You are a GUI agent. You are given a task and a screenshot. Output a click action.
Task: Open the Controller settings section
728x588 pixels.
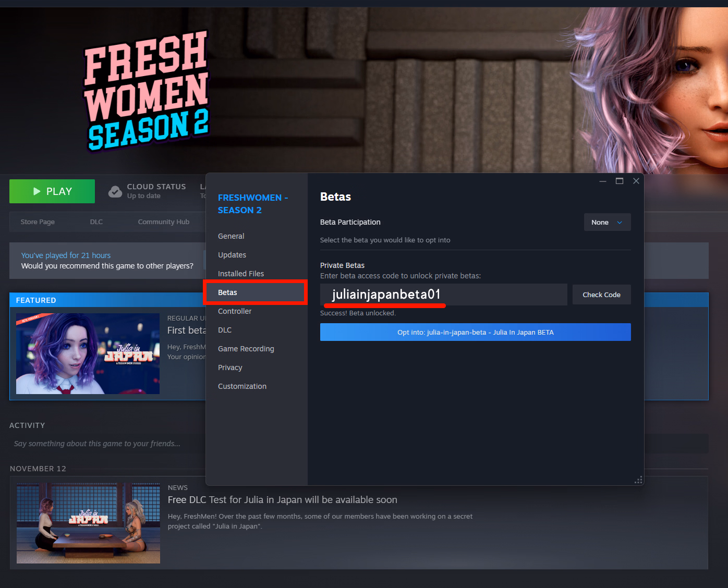(235, 311)
